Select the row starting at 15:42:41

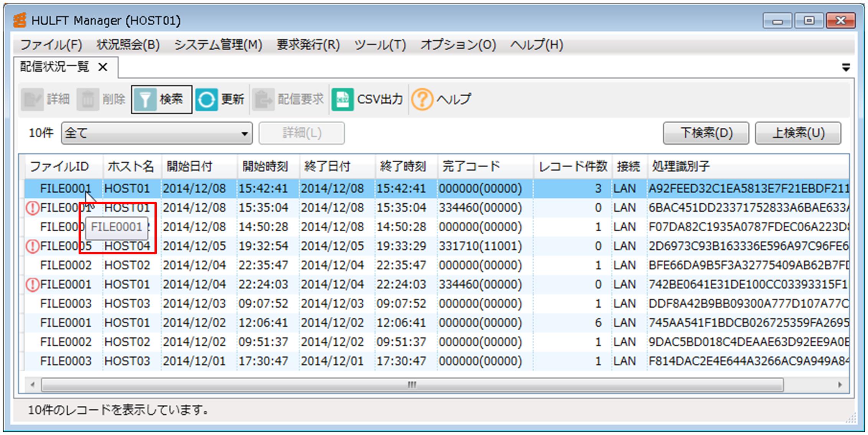(x=437, y=189)
